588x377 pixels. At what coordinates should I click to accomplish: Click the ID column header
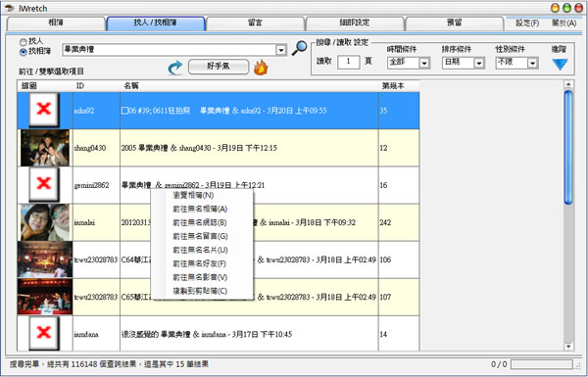[x=96, y=86]
